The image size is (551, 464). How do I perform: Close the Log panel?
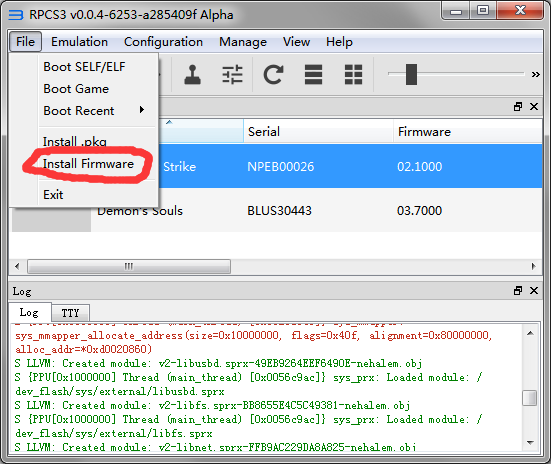[534, 291]
